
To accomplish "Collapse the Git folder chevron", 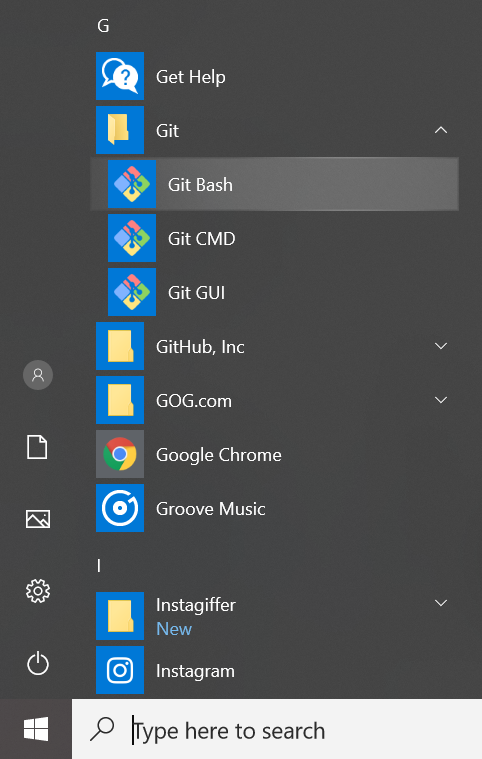I will tap(441, 130).
